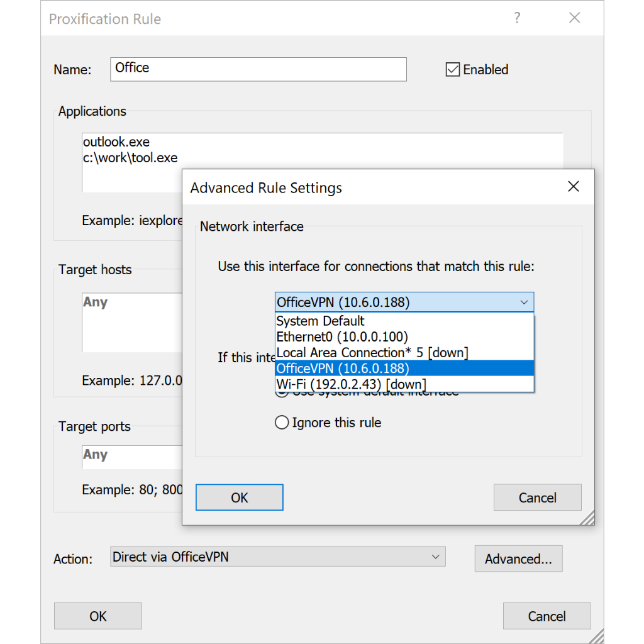
Task: Close the Advanced Rule Settings dialog
Action: [x=573, y=187]
